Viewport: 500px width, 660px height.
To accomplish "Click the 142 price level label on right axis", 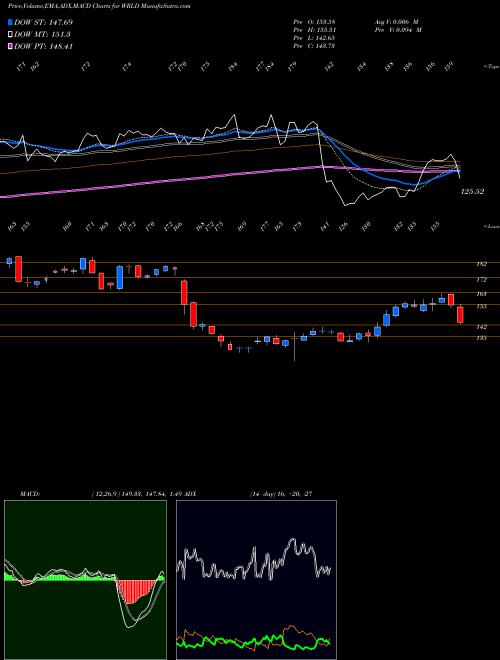I will coord(482,327).
